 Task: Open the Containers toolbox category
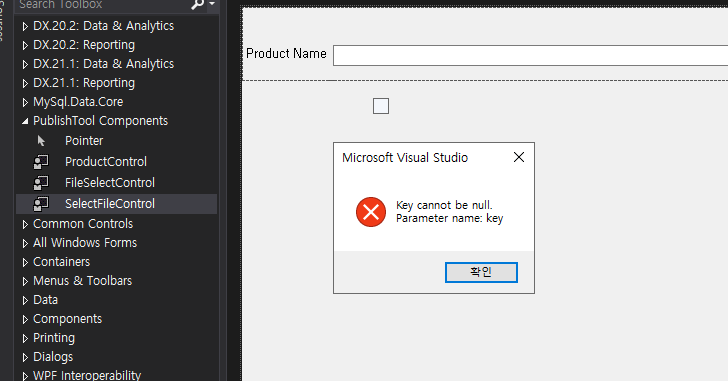point(61,262)
